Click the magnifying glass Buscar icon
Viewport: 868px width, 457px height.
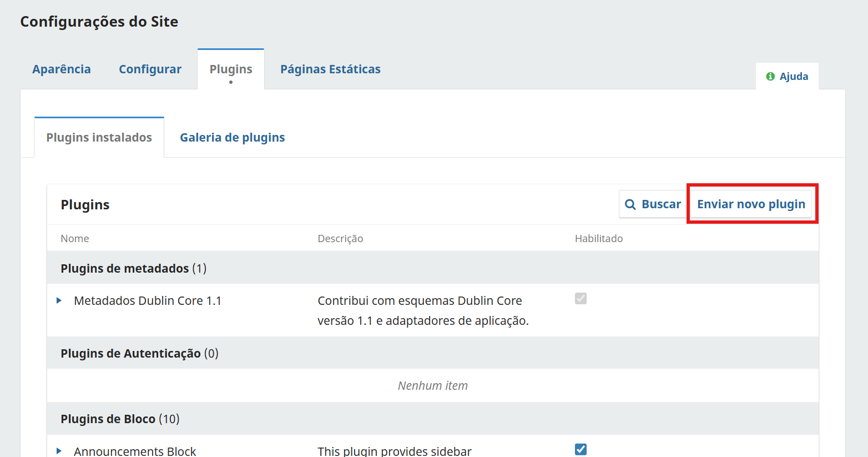pyautogui.click(x=630, y=204)
